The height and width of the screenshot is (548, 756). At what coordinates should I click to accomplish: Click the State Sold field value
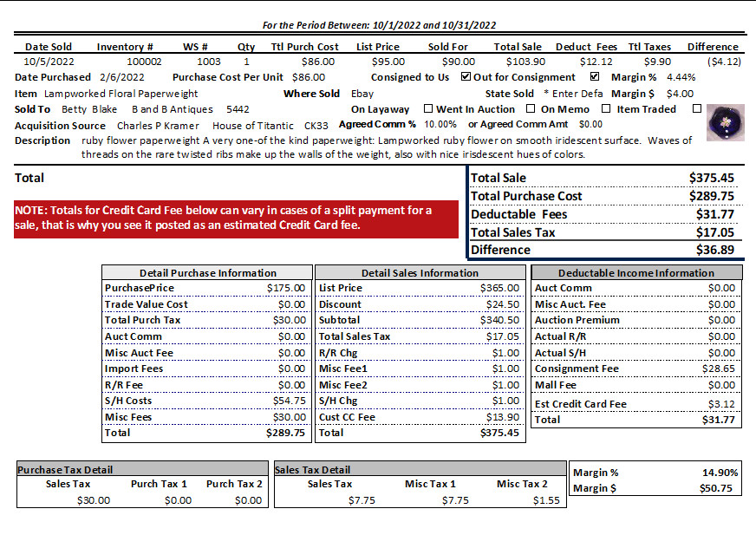click(573, 94)
